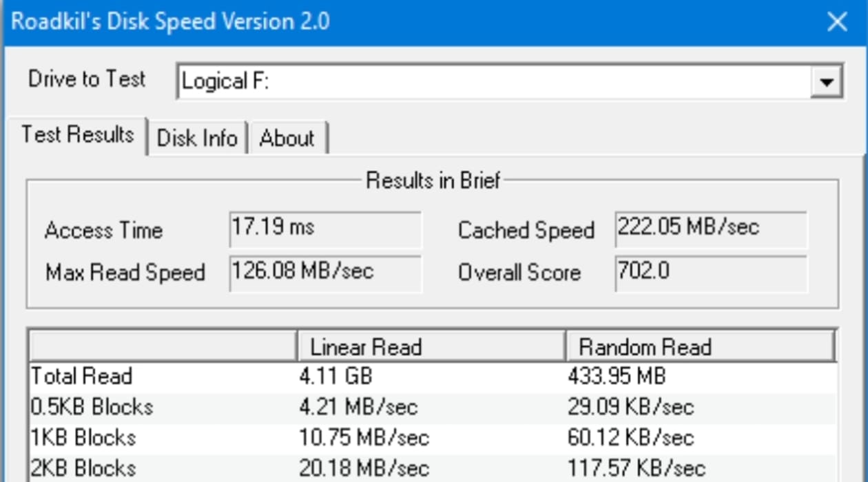Select the 2KB Blocks row
The height and width of the screenshot is (482, 868).
tap(433, 468)
